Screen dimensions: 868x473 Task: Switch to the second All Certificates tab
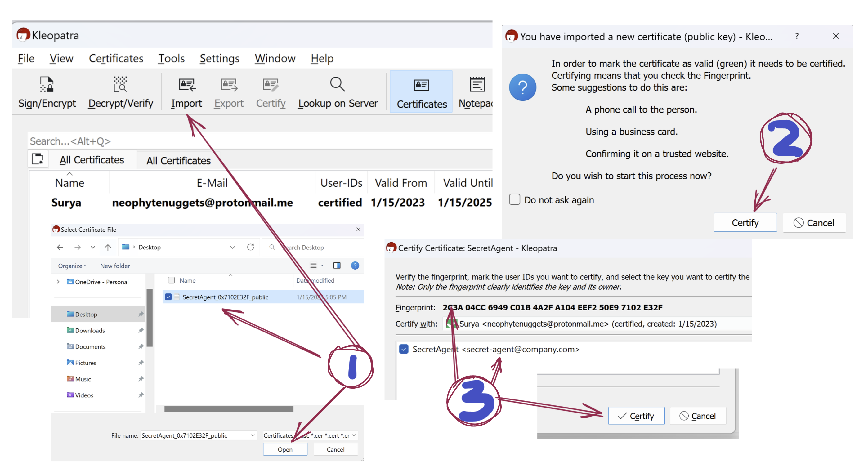click(x=178, y=160)
